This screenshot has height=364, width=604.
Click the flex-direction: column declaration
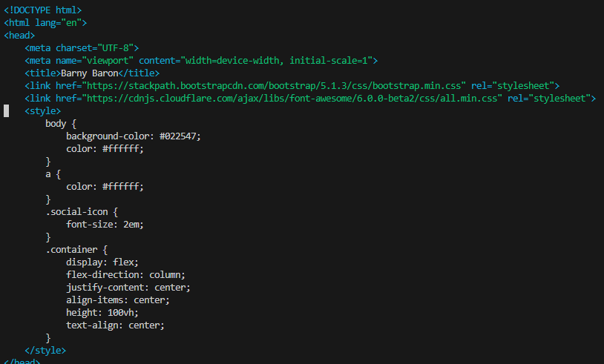pos(125,275)
